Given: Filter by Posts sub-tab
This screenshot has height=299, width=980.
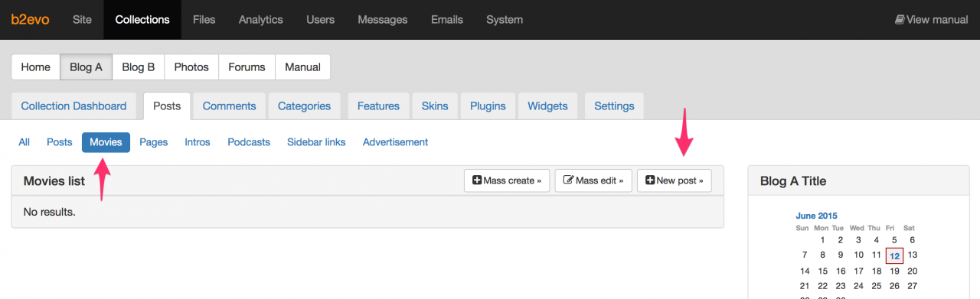Looking at the screenshot, I should (60, 142).
